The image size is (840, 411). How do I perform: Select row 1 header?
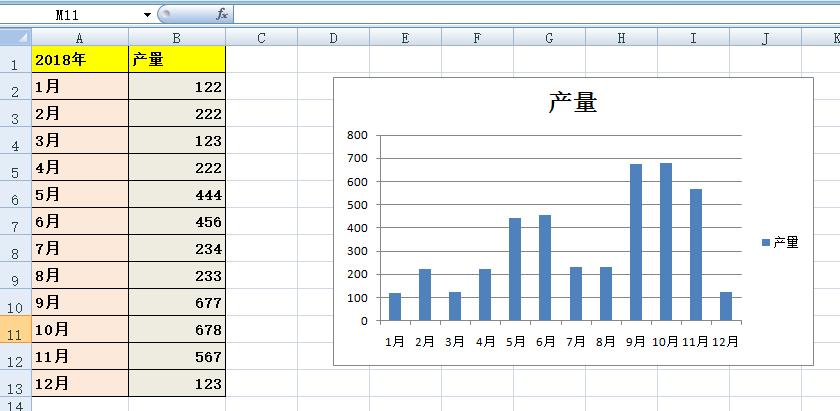(16, 59)
